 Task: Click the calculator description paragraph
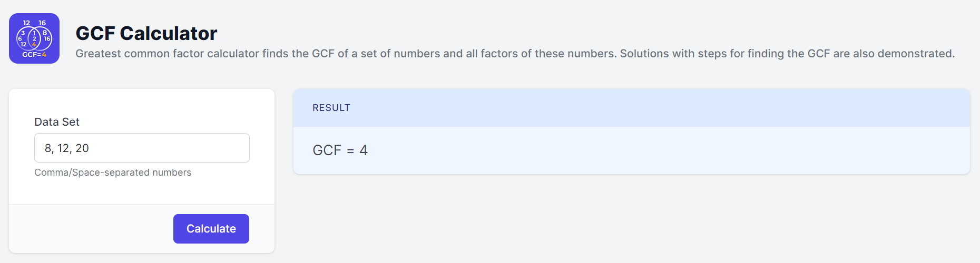pos(515,54)
